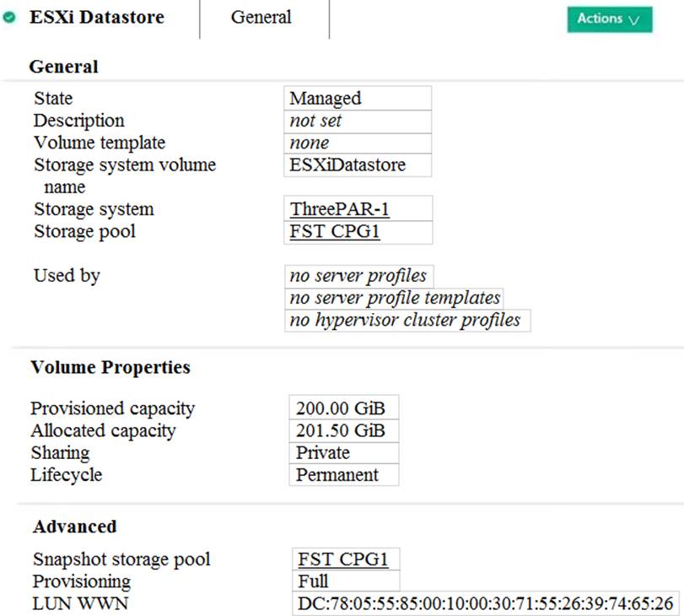684x616 pixels.
Task: Select the Provisioned capacity 200.00 GiB value
Action: point(341,408)
